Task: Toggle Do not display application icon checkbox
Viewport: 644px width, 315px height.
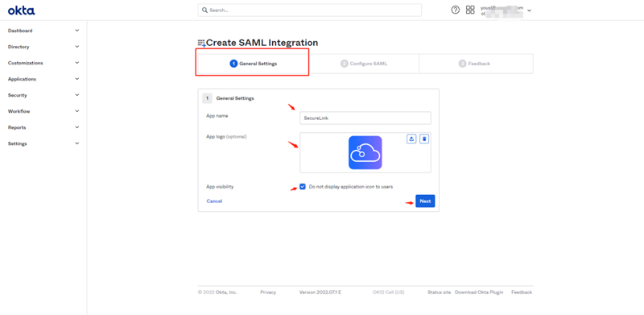Action: tap(303, 187)
